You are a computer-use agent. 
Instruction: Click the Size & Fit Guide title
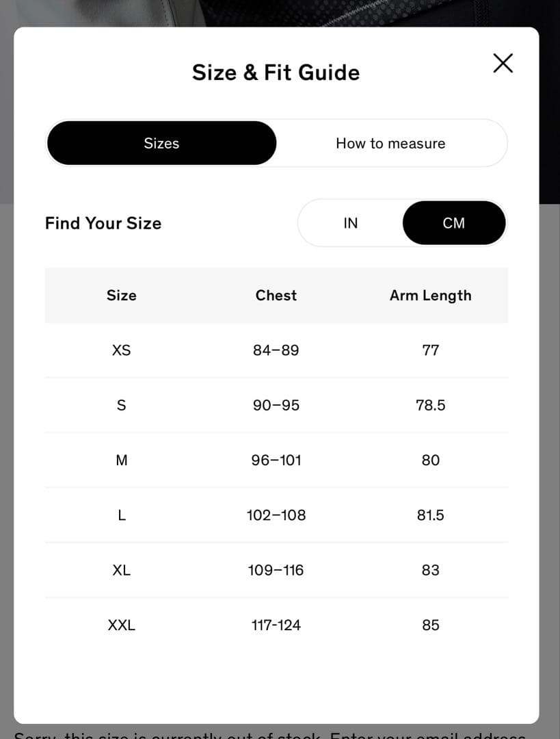click(x=276, y=73)
